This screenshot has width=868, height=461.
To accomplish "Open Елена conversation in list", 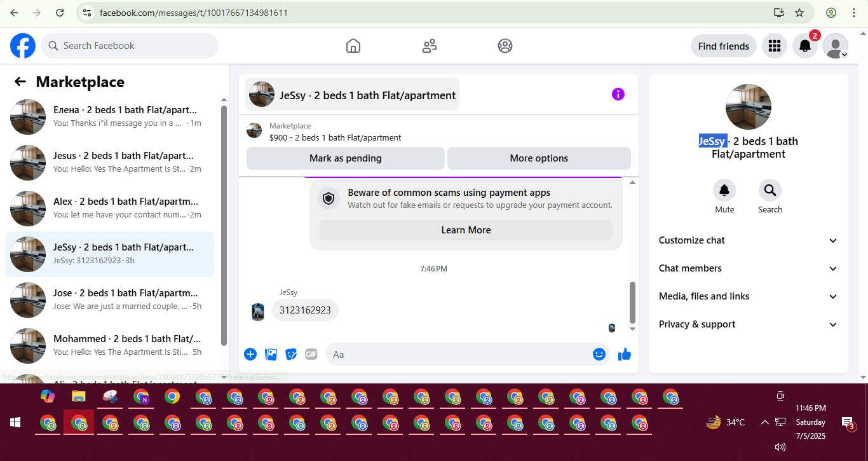I will coord(109,117).
